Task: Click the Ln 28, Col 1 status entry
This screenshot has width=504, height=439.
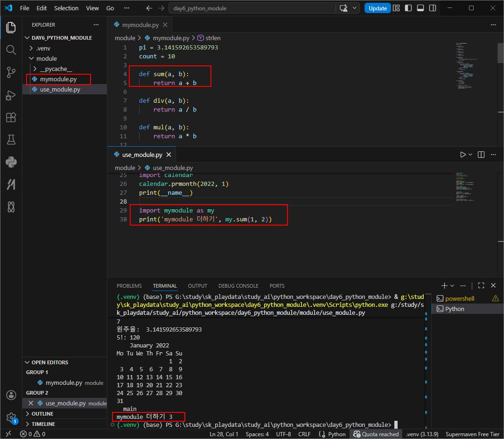Action: (x=224, y=434)
